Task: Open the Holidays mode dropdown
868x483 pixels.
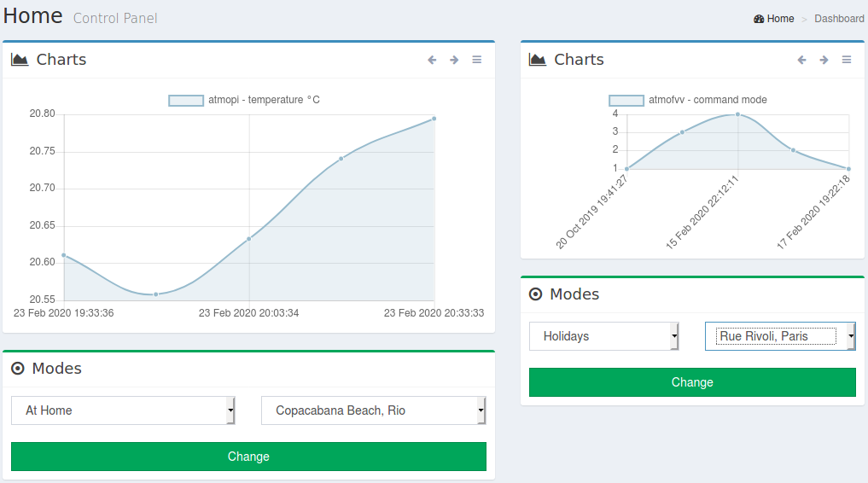Action: [604, 336]
